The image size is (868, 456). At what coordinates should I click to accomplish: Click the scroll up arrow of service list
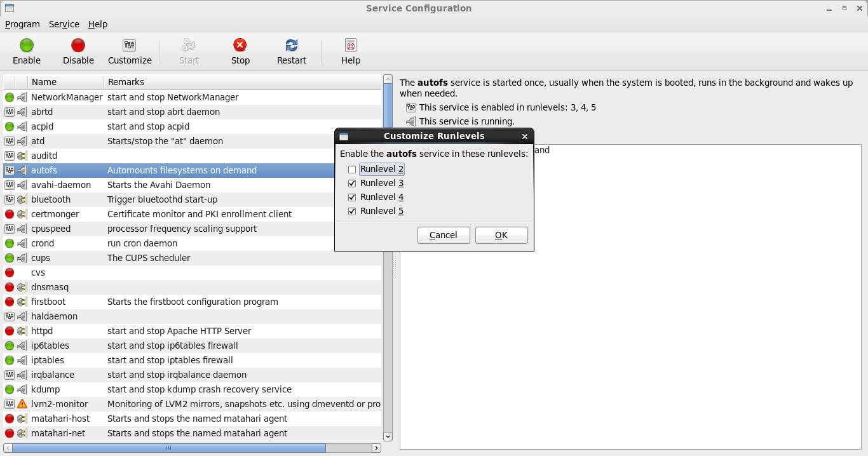point(388,79)
